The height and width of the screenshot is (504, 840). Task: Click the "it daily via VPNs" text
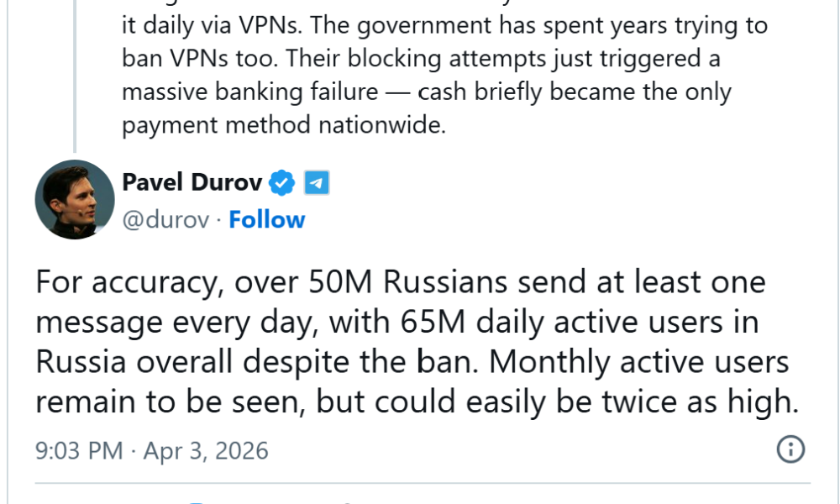(x=206, y=26)
